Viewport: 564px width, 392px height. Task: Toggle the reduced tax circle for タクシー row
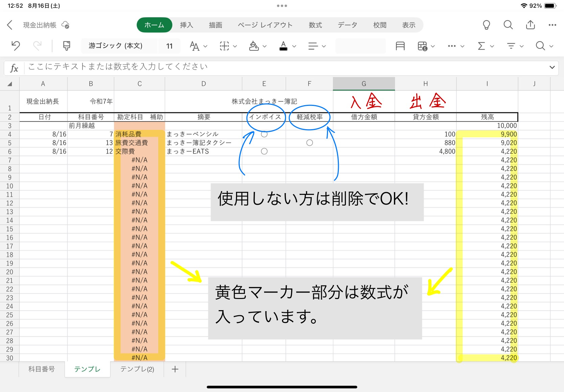310,143
